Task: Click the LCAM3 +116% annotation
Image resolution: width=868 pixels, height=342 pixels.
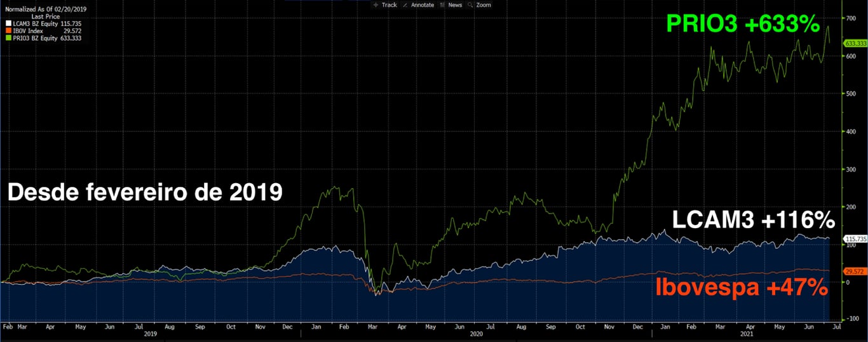Action: pos(753,221)
